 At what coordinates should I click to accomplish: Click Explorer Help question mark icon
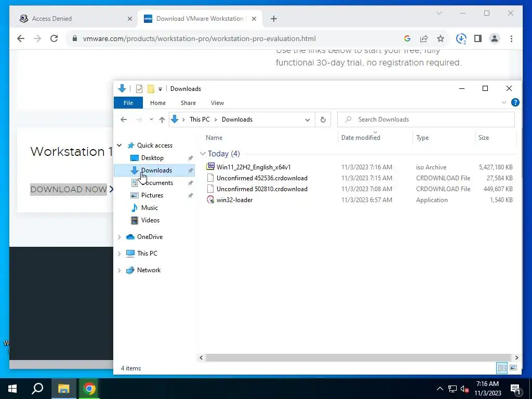(x=515, y=102)
